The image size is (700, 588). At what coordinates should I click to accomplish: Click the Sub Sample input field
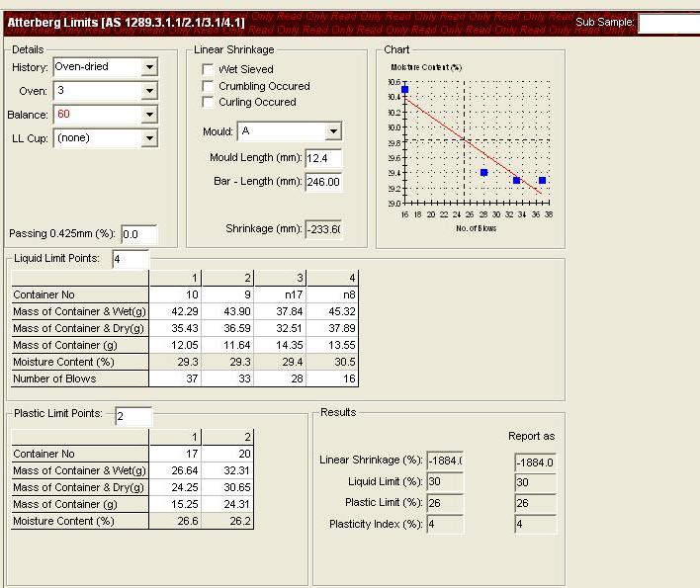click(x=667, y=24)
